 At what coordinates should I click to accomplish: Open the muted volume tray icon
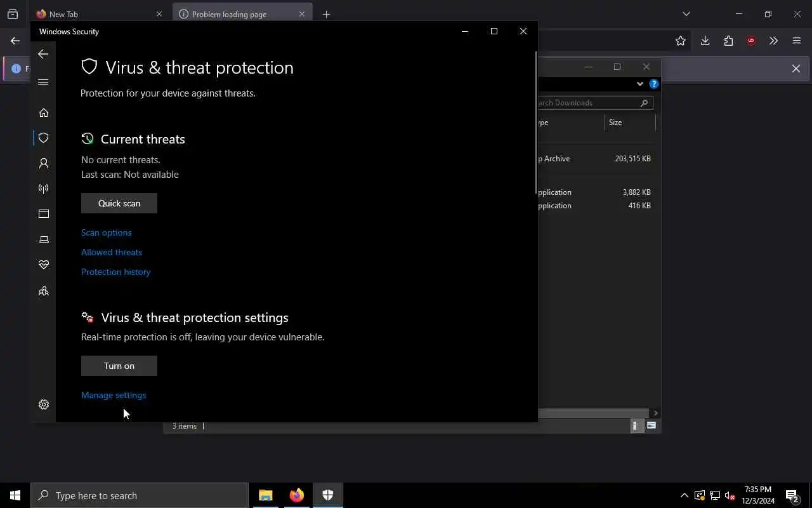pos(730,495)
